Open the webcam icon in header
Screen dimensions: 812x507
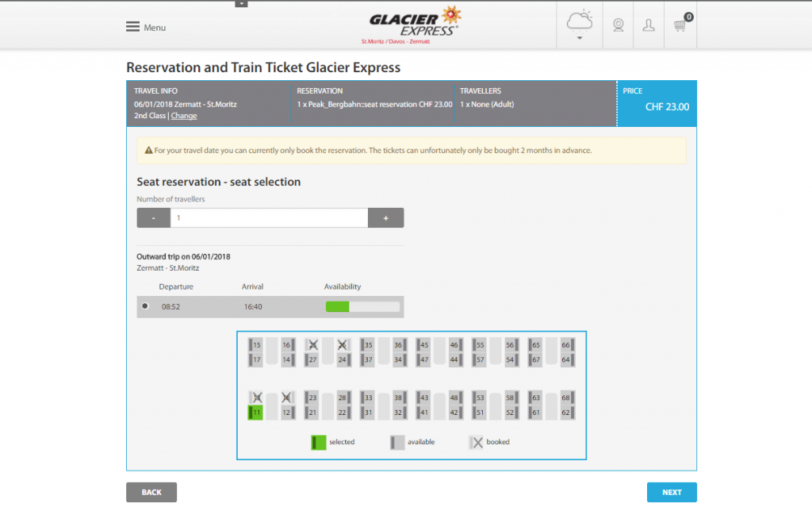[618, 25]
